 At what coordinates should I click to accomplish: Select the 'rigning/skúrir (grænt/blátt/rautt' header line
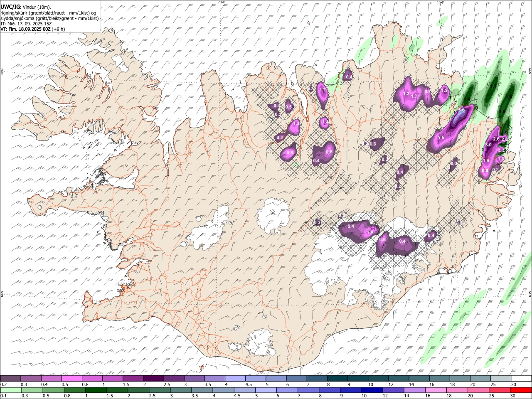(48, 13)
